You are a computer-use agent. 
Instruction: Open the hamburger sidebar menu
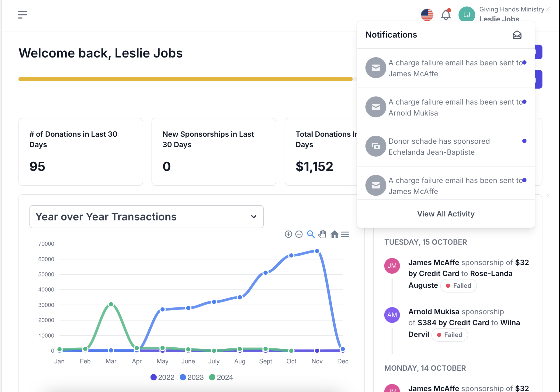point(22,15)
